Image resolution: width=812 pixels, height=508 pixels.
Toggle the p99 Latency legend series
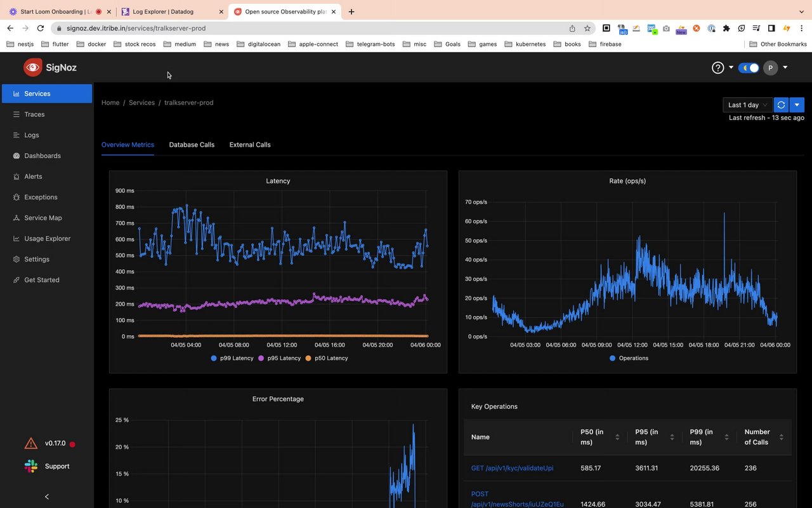click(232, 358)
